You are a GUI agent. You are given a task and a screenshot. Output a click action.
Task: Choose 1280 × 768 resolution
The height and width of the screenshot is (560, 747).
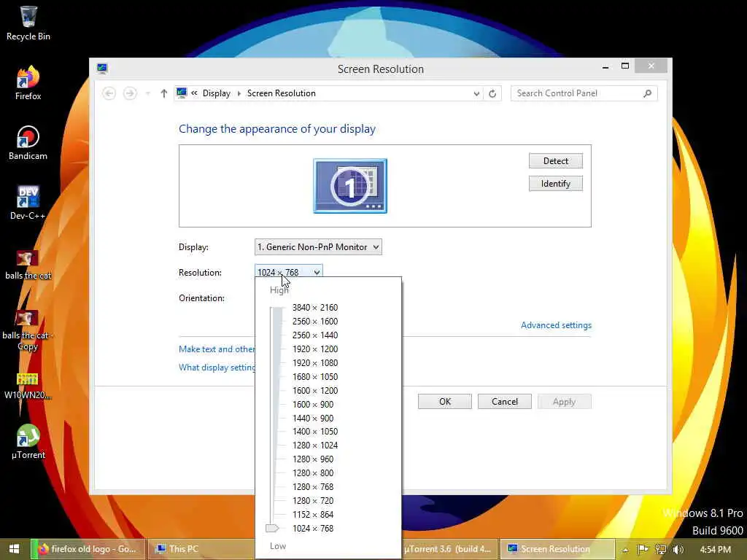tap(313, 486)
